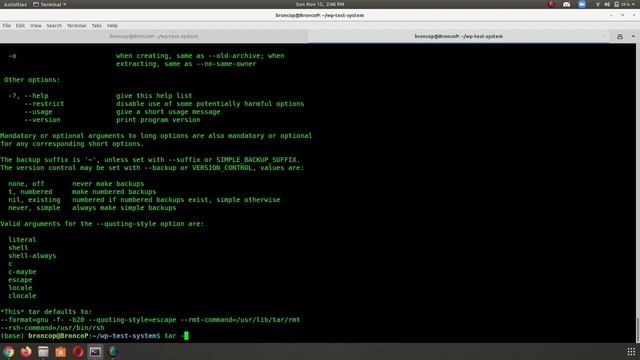Close the active second terminal tab
The image size is (640, 360).
(x=603, y=36)
